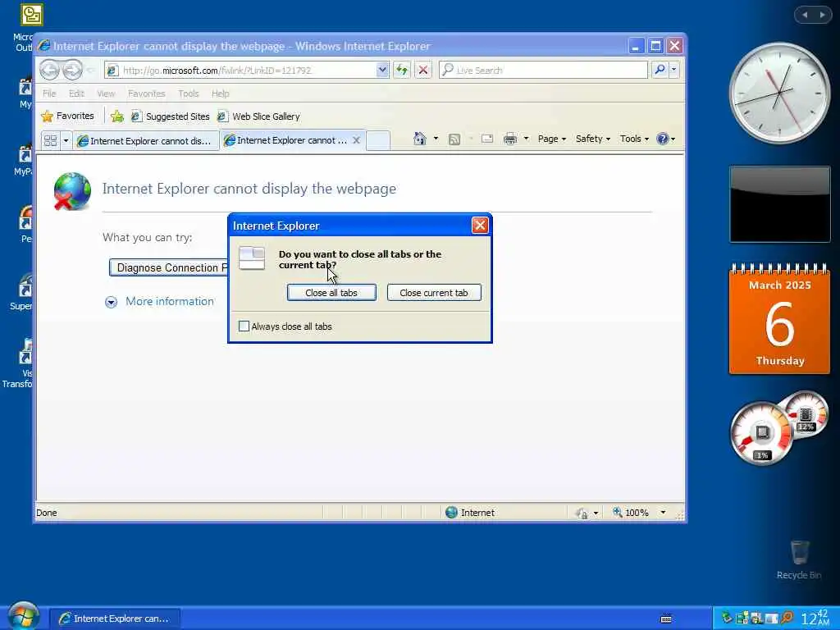Click the Internet Explorer taskbar button

coord(115,619)
